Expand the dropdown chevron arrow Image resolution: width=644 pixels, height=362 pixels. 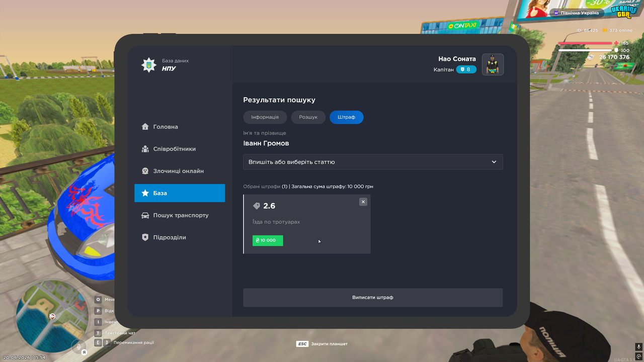[x=494, y=162]
